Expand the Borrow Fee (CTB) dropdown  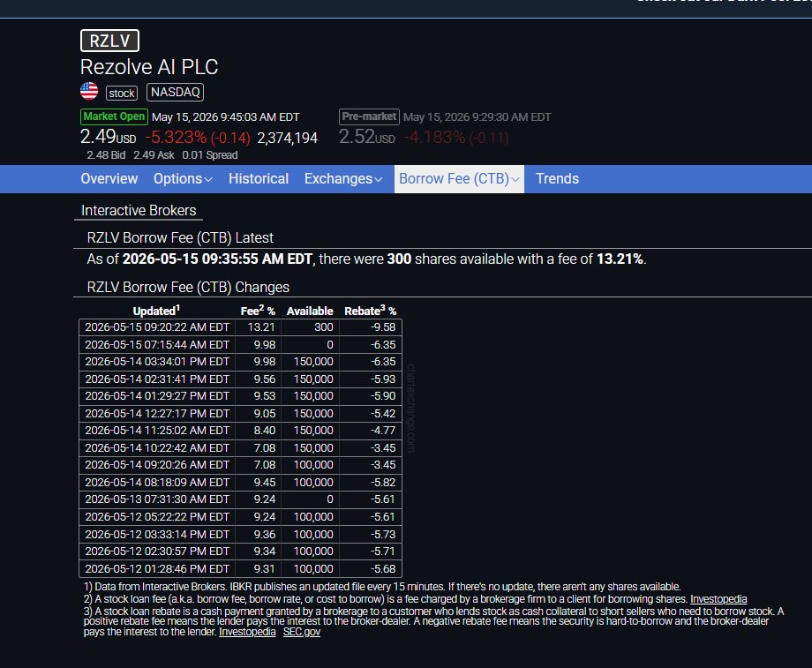click(x=459, y=178)
